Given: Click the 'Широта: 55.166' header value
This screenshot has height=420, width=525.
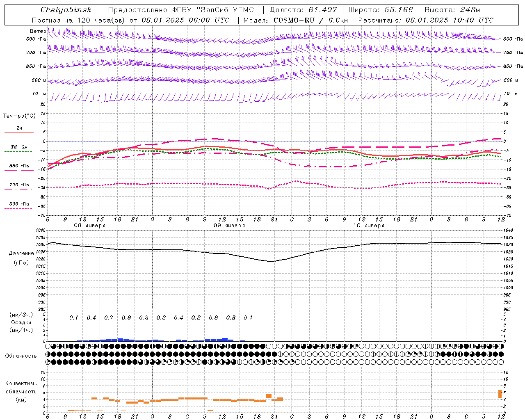Looking at the screenshot, I should [x=381, y=10].
